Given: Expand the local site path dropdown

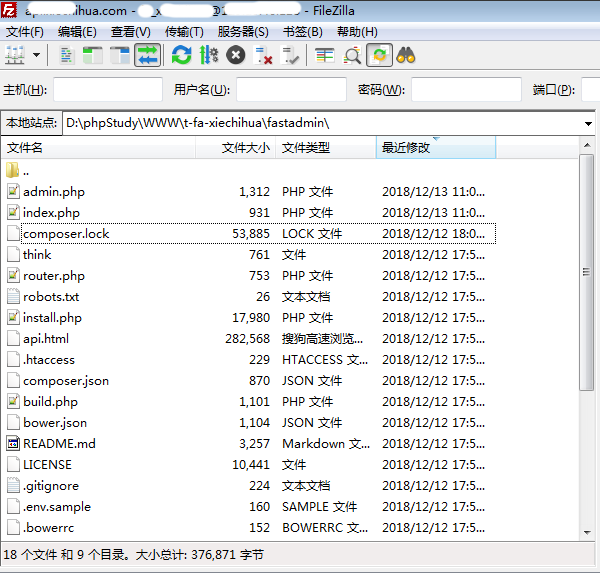Looking at the screenshot, I should click(x=588, y=124).
